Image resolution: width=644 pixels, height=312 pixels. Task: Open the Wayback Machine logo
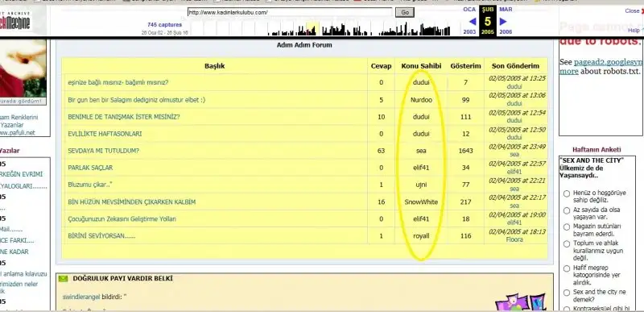click(x=15, y=20)
